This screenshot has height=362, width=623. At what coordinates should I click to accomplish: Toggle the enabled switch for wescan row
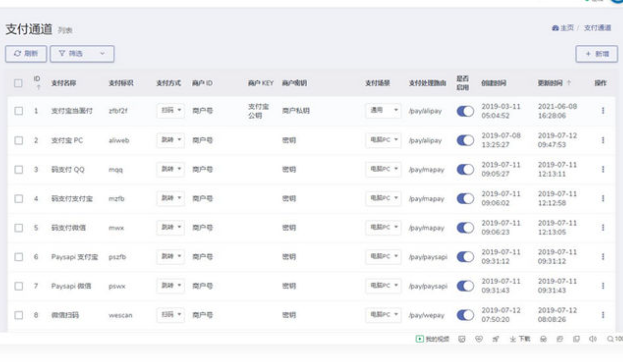tap(465, 315)
